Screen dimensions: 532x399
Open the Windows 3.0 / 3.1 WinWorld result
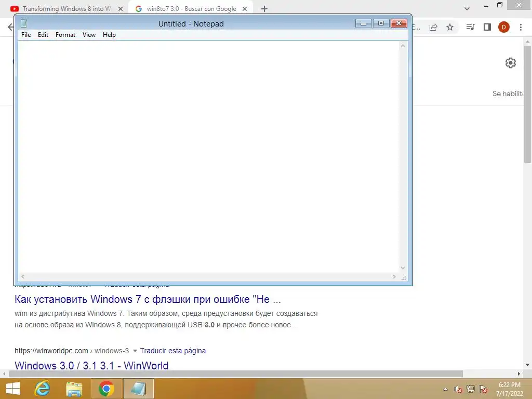coord(91,365)
